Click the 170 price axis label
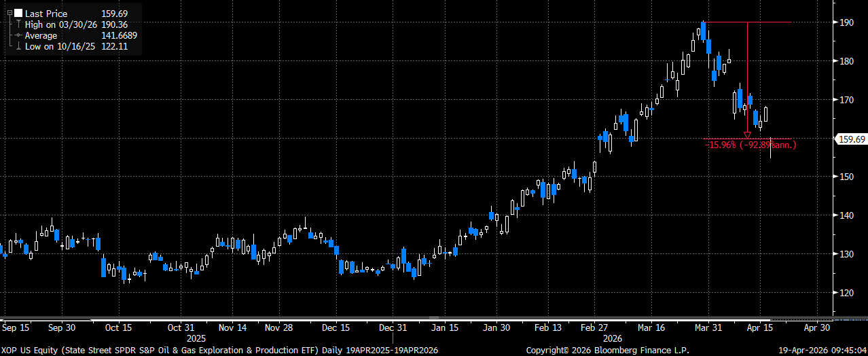868x356 pixels. click(846, 100)
